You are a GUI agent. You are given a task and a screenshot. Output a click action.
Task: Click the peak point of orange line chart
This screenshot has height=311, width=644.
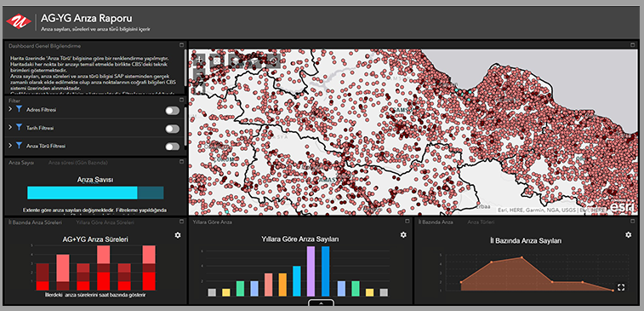521,257
